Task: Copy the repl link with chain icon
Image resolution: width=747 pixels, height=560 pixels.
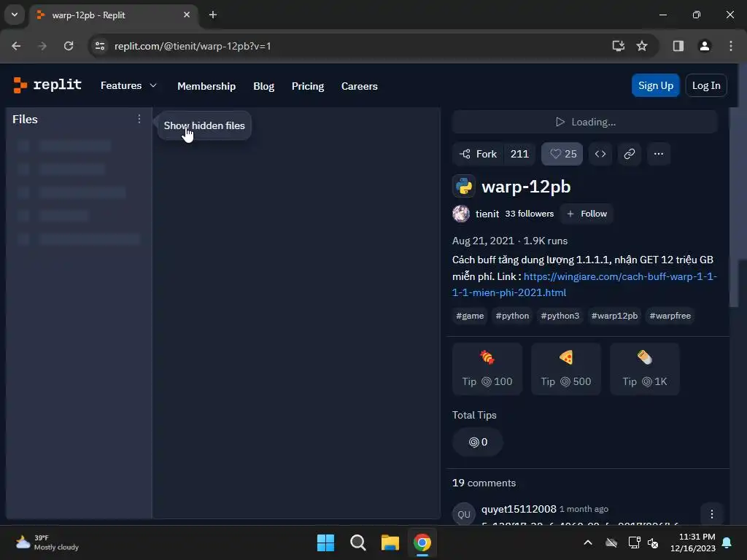Action: [x=630, y=154]
